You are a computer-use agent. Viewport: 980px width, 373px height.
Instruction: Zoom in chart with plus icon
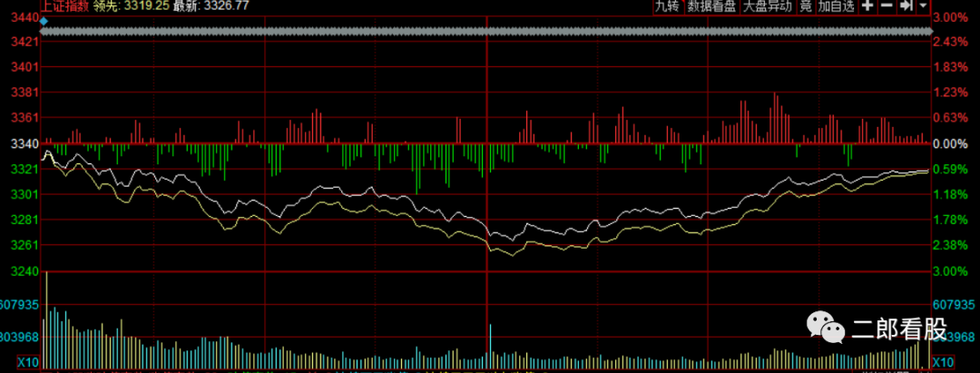(x=867, y=6)
